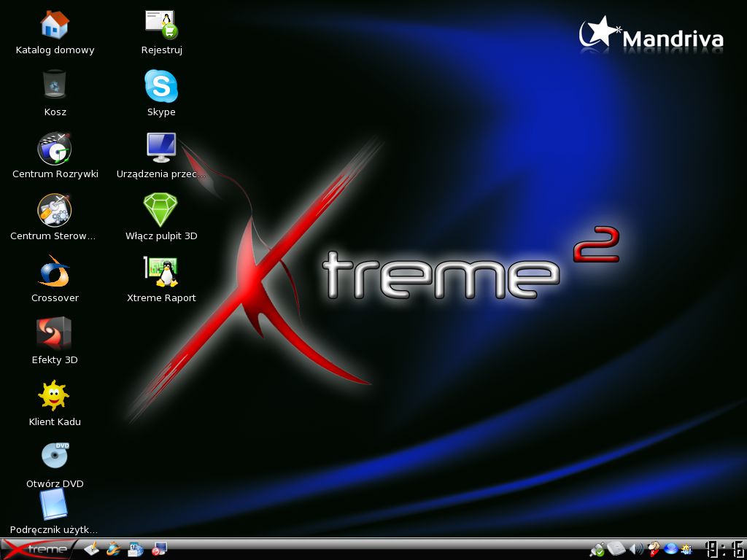This screenshot has height=560, width=747.
Task: Launch the Crossover desktop icon
Action: point(54,271)
